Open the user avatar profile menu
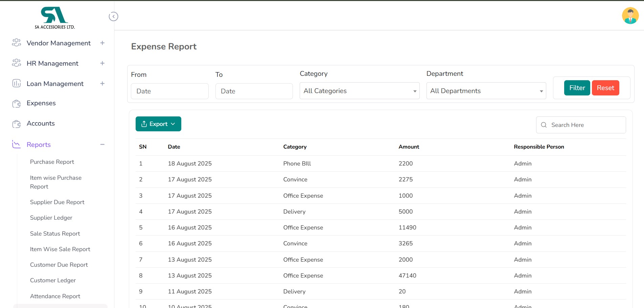Image resolution: width=644 pixels, height=308 pixels. pyautogui.click(x=630, y=16)
